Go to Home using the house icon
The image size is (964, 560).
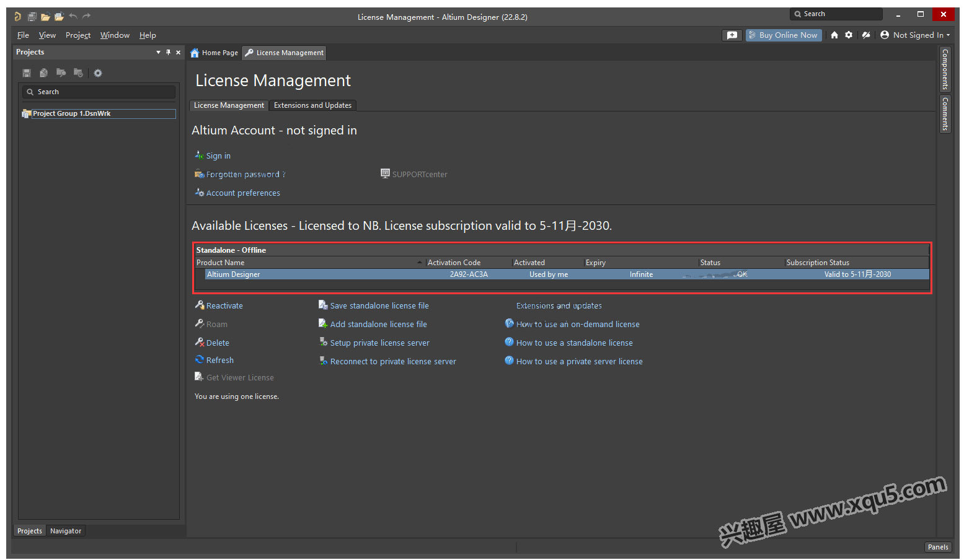coord(834,35)
